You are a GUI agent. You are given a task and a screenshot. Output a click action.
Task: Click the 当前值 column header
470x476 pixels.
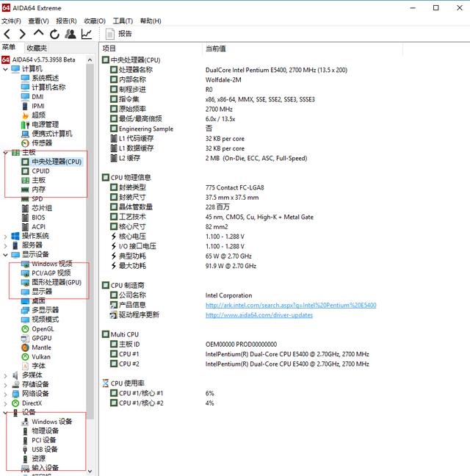(x=216, y=48)
